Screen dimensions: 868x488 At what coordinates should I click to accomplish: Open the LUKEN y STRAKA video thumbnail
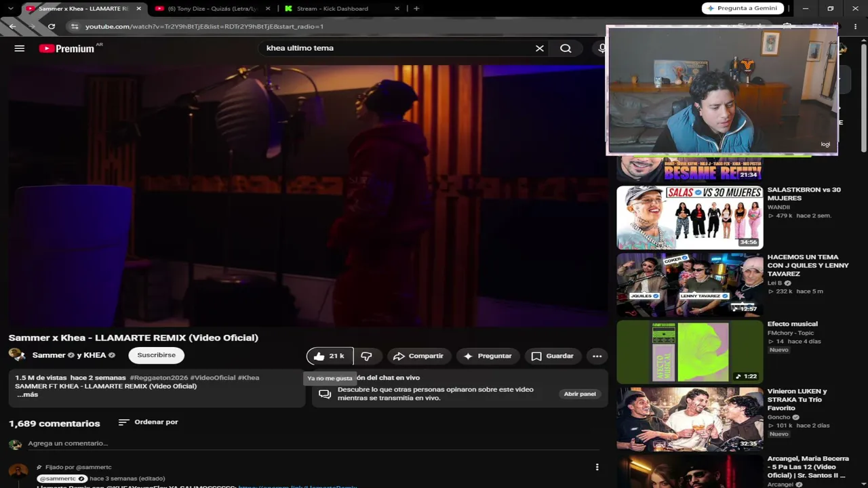690,419
